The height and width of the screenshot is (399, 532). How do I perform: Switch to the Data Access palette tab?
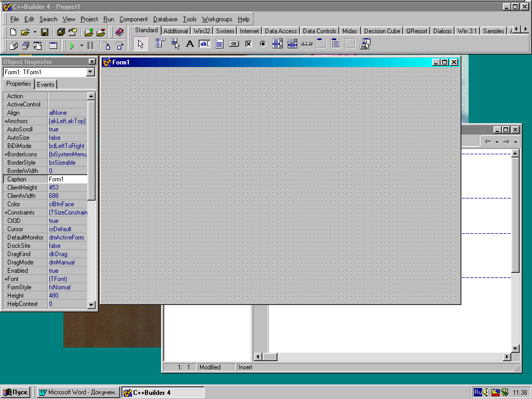[x=281, y=31]
